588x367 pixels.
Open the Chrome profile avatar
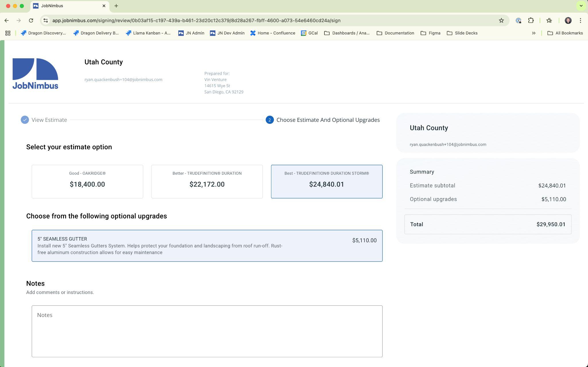point(568,20)
